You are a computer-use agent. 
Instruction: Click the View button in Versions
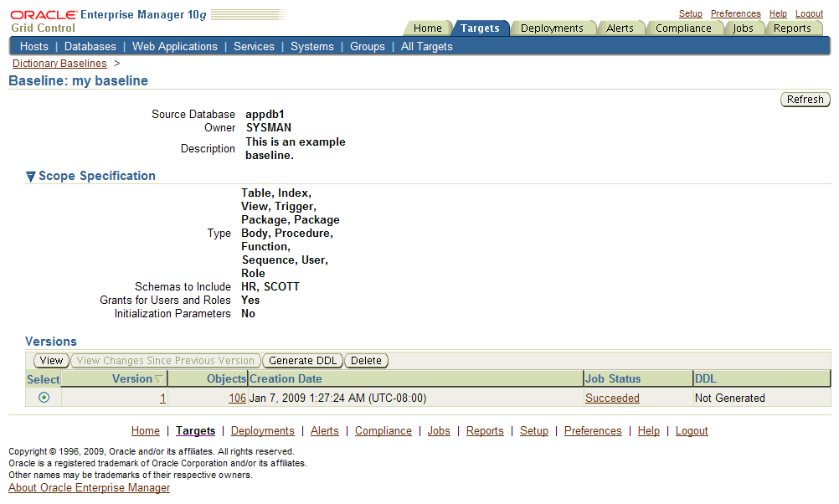click(51, 361)
